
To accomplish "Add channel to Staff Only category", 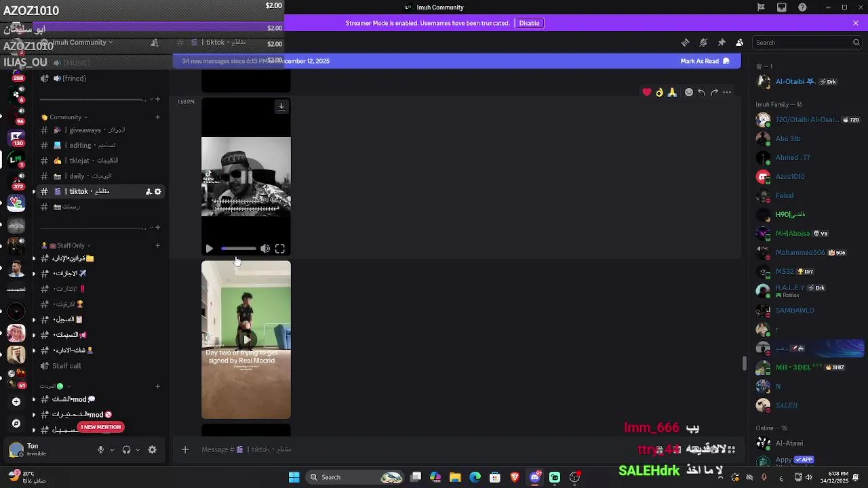I will tap(158, 245).
